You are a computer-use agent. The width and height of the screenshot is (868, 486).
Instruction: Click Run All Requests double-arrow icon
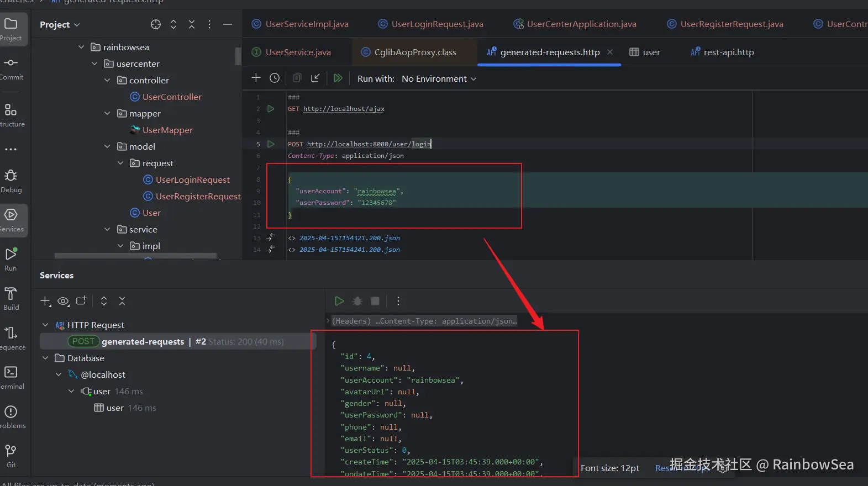pyautogui.click(x=338, y=78)
